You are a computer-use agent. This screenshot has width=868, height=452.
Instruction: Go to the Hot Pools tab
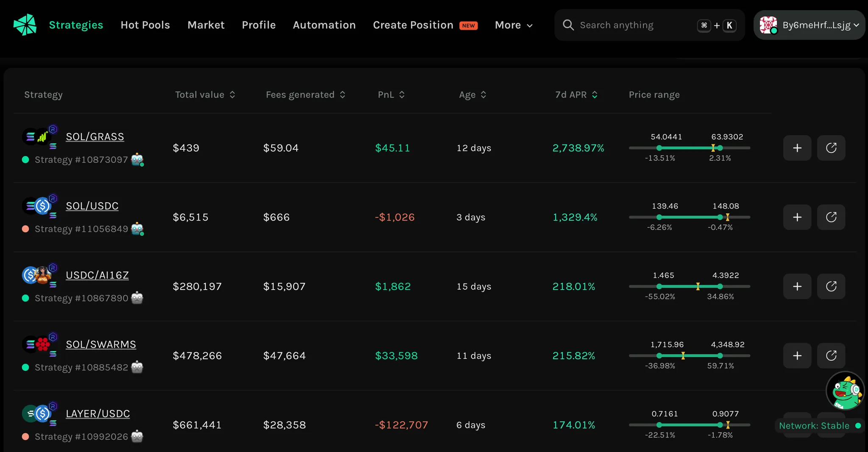click(x=145, y=25)
